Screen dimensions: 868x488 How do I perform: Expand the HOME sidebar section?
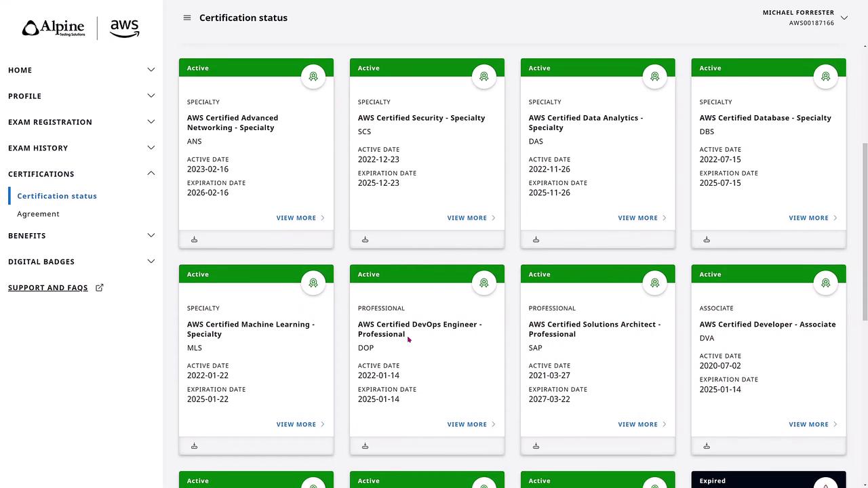151,70
